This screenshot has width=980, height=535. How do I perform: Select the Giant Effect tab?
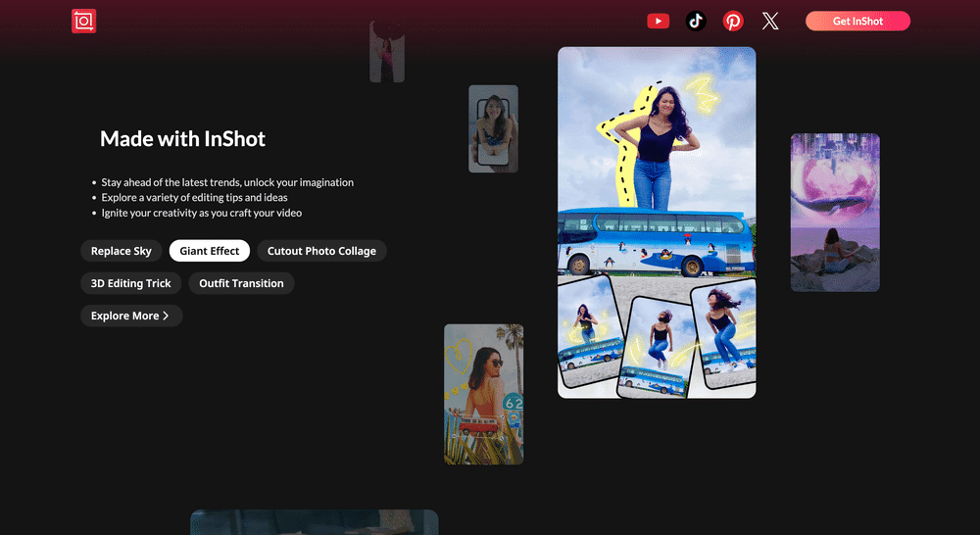click(x=210, y=251)
